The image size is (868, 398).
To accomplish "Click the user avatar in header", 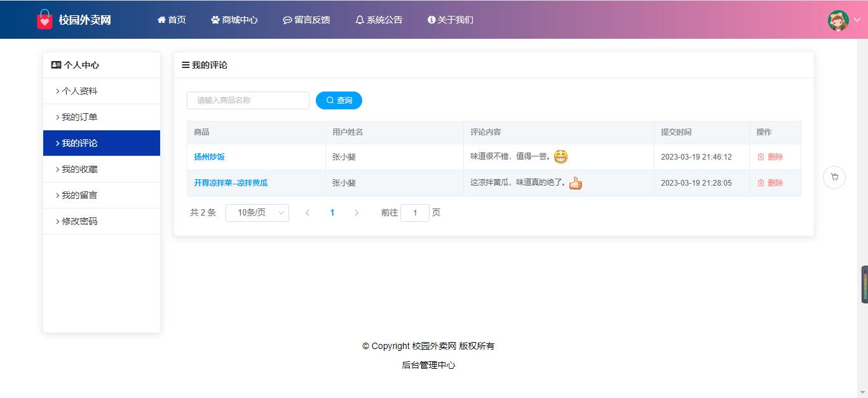I will 838,20.
